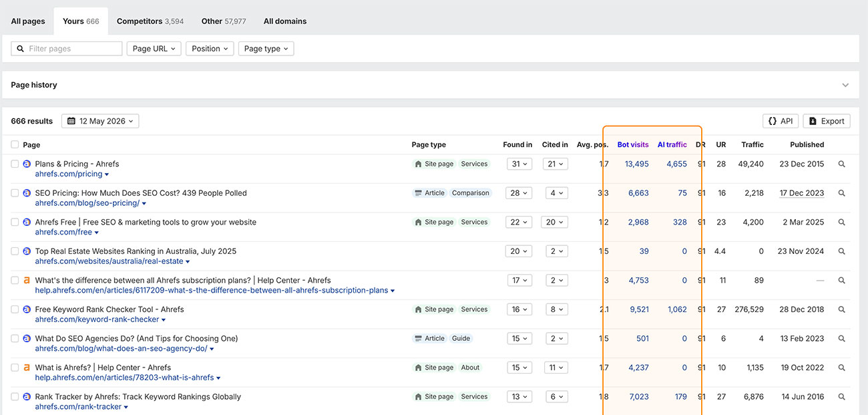Click the magnifier icon in Top Real Estate row

[841, 251]
